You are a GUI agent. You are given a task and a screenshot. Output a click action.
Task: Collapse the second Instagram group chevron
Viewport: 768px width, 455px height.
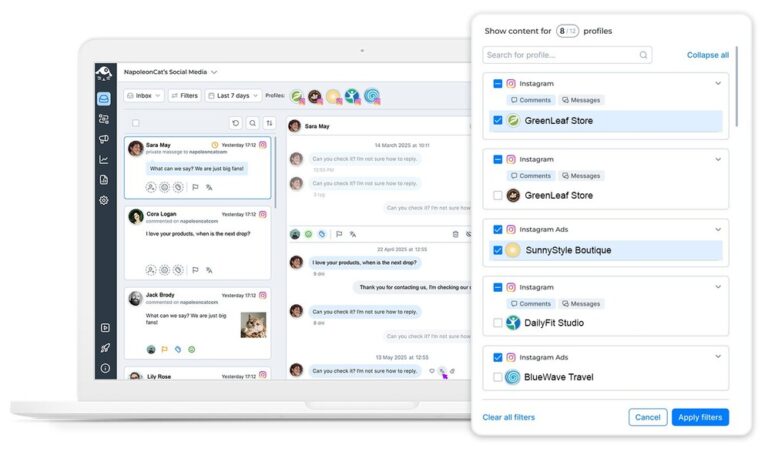point(718,159)
